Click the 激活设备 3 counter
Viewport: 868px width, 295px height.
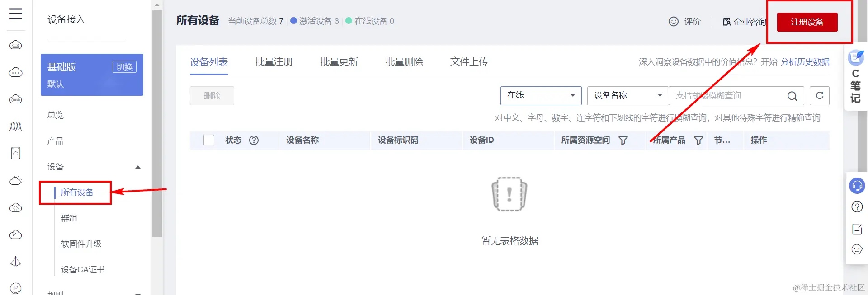(315, 21)
